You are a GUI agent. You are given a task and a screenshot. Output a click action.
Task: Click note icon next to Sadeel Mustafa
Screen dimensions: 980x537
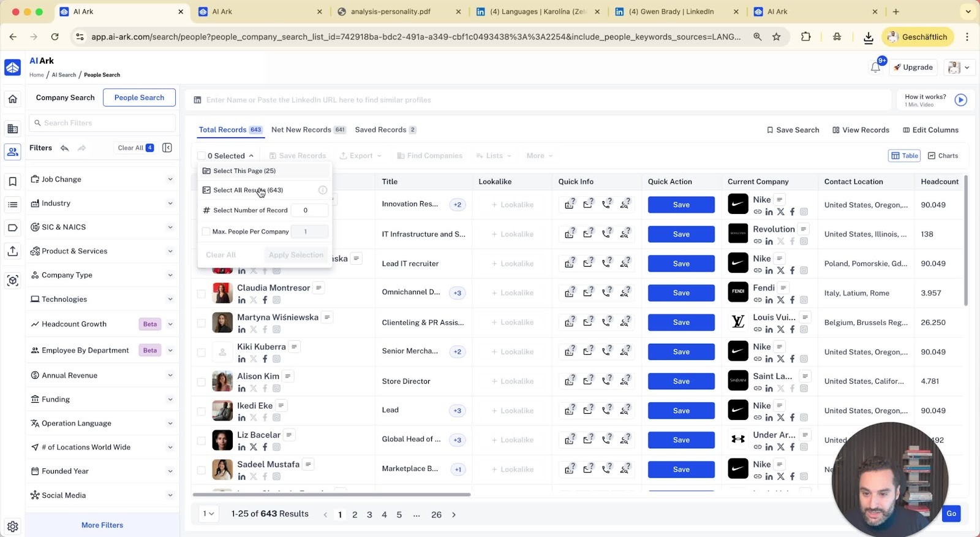(308, 465)
